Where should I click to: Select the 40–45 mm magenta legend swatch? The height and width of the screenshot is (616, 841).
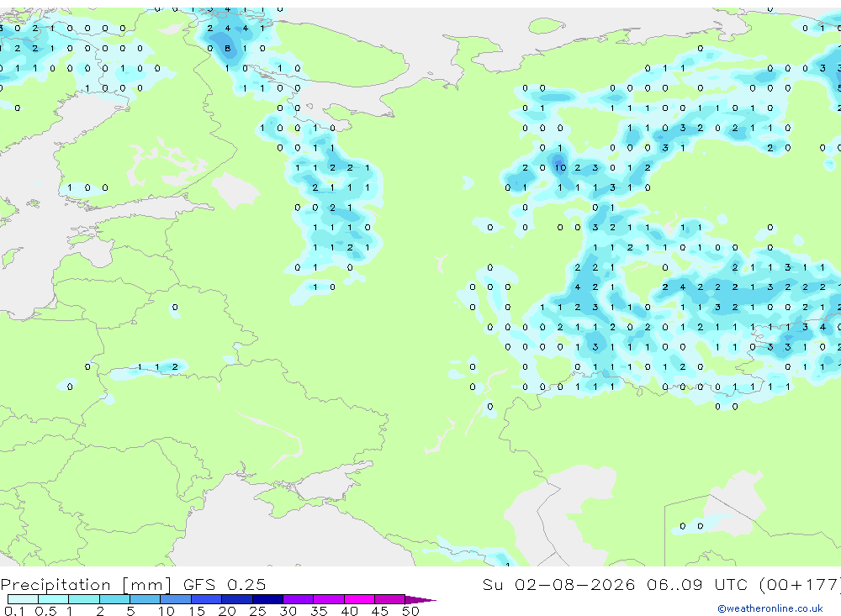pos(359,599)
